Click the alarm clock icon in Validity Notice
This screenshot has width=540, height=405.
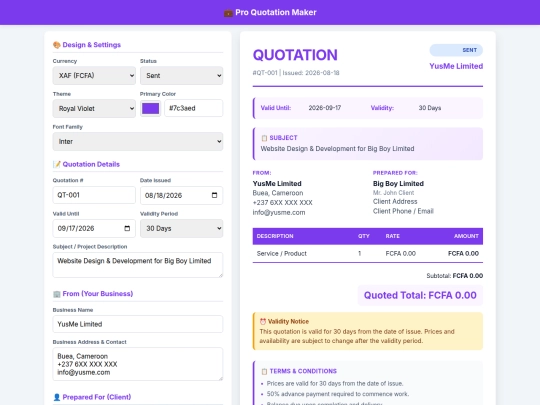pyautogui.click(x=263, y=321)
